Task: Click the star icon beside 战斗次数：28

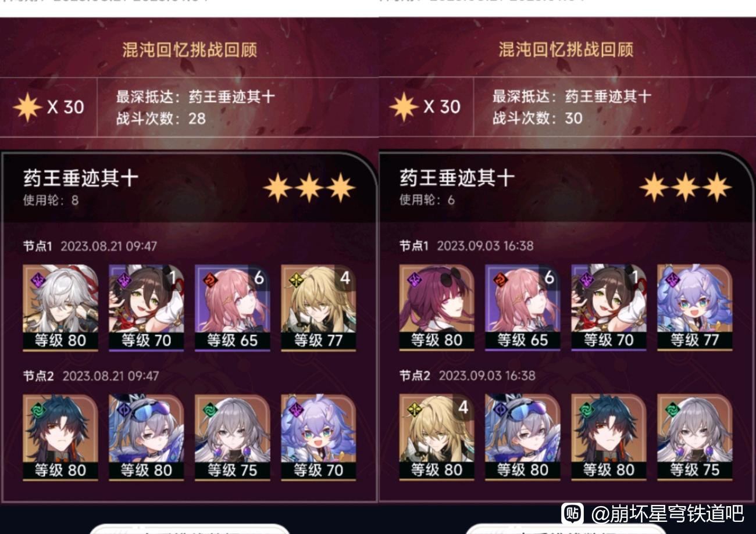Action: pyautogui.click(x=28, y=107)
